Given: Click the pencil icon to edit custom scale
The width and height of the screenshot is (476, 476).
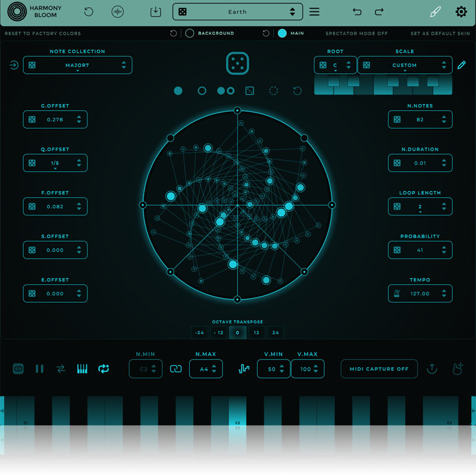Looking at the screenshot, I should tap(462, 65).
